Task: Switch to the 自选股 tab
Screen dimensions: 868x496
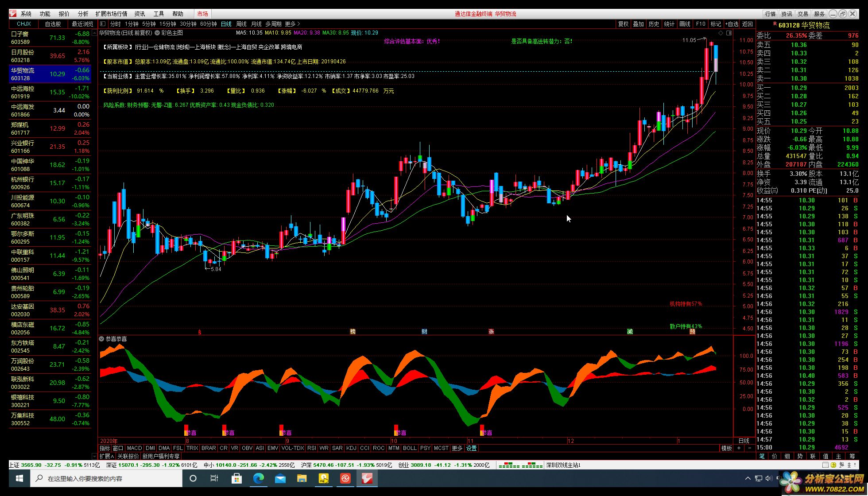Action: [x=53, y=24]
